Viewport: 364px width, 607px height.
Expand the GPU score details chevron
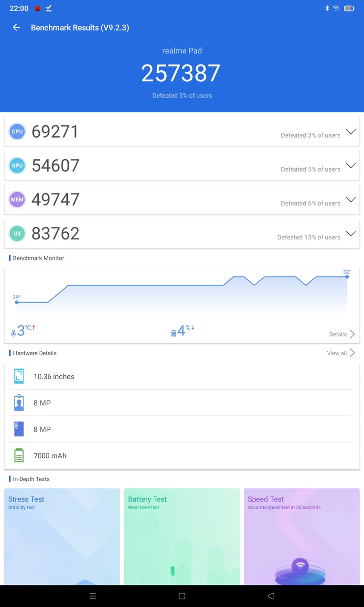pyautogui.click(x=351, y=165)
